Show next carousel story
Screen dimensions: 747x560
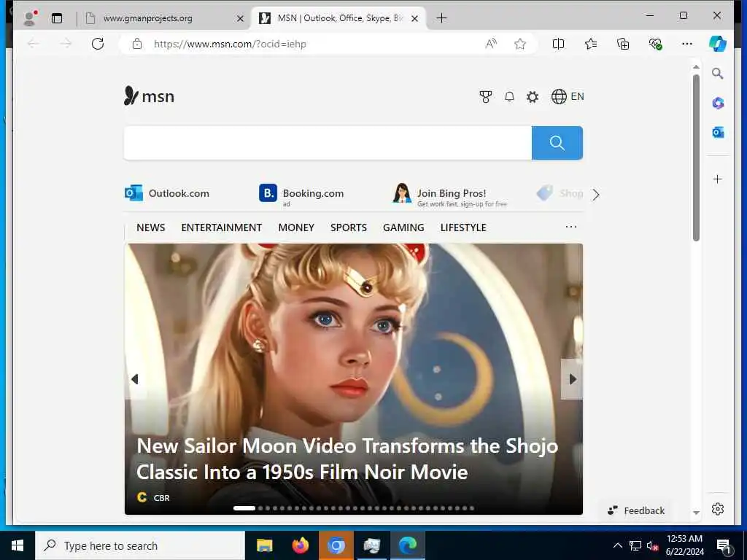pyautogui.click(x=572, y=379)
